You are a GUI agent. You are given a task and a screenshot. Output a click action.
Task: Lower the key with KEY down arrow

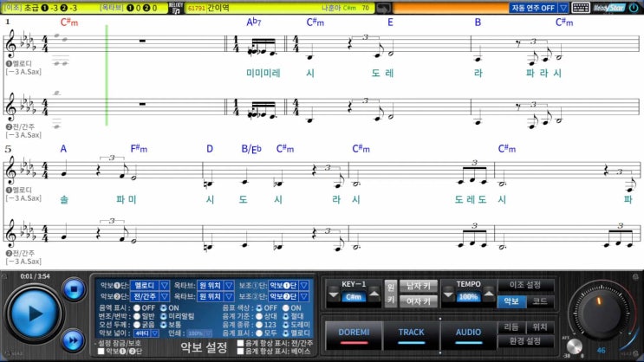coord(334,294)
